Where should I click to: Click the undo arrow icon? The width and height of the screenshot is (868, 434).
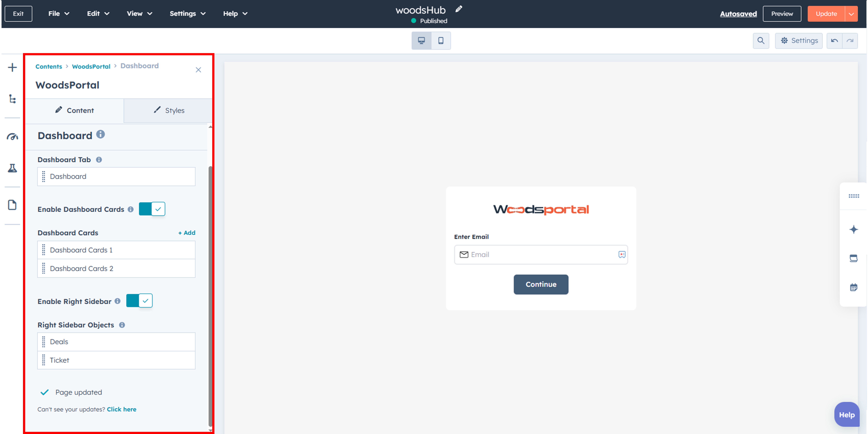point(834,41)
